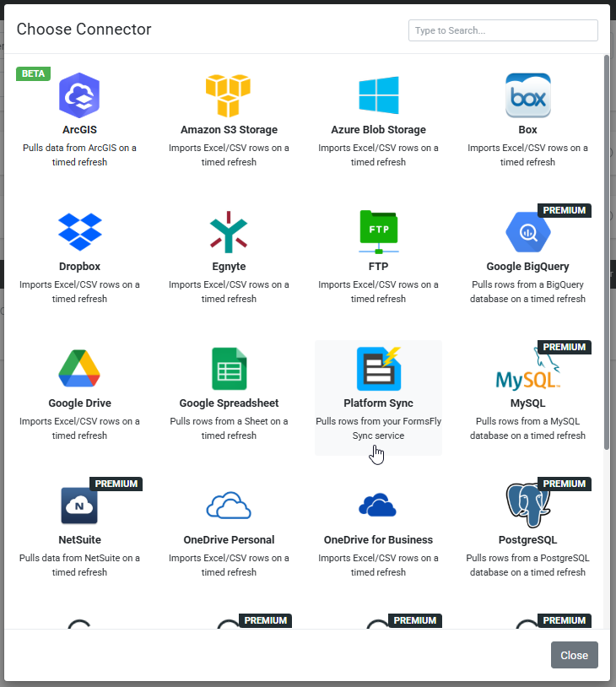
Task: Choose the NetSuite connector icon
Action: click(79, 506)
